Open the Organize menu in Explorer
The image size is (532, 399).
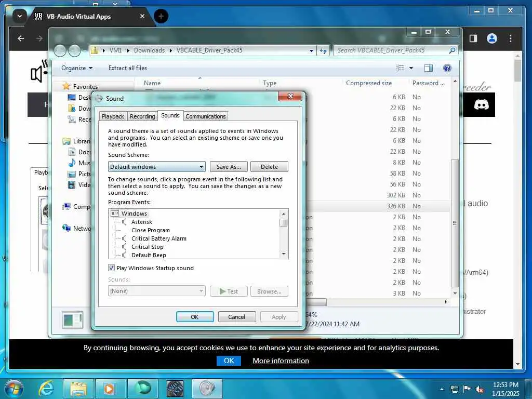77,68
